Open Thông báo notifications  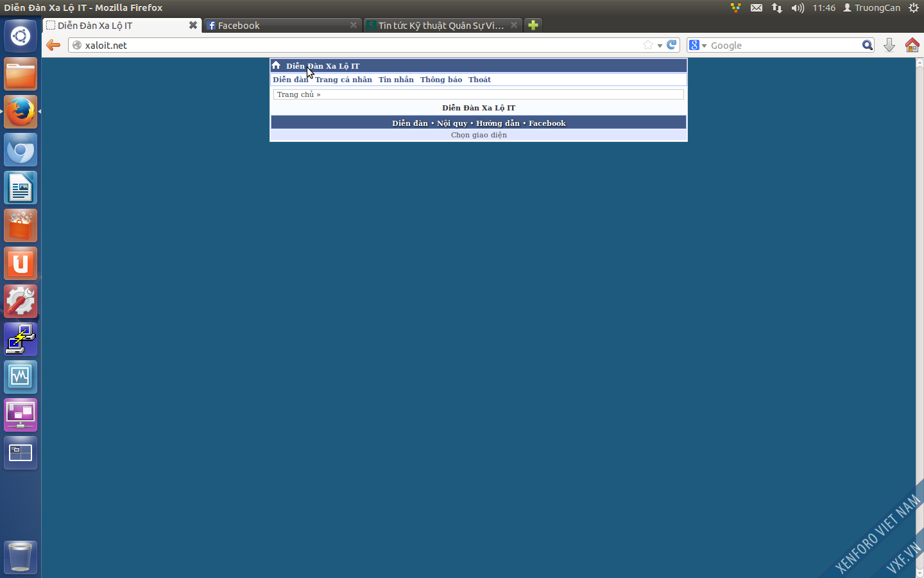(x=441, y=80)
